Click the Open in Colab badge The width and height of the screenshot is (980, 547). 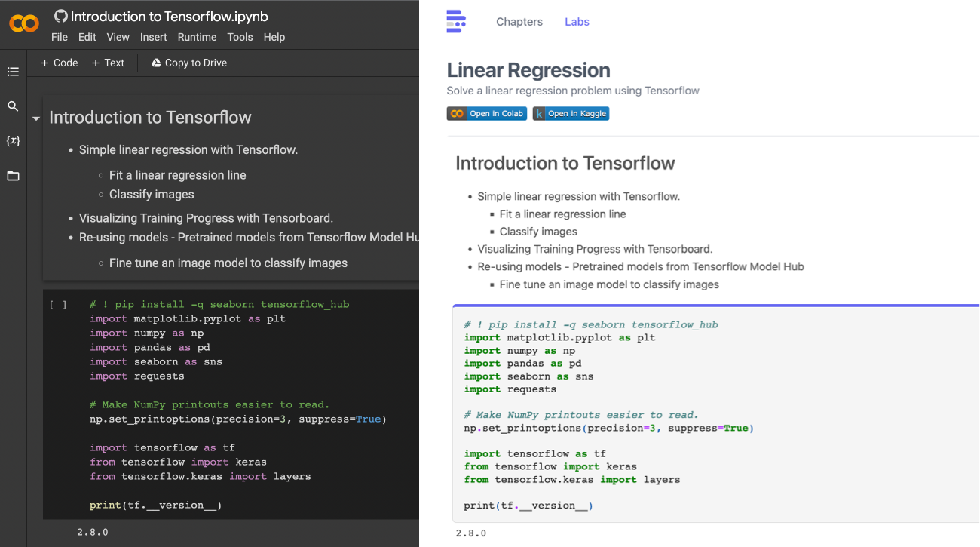point(487,114)
